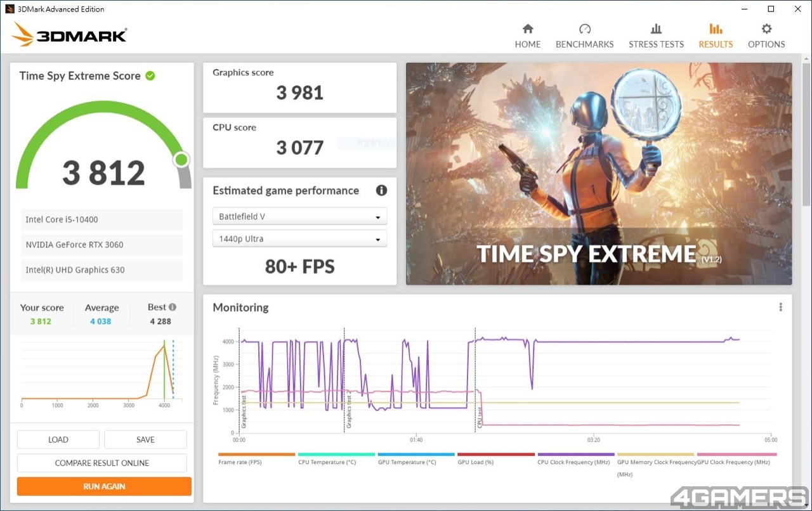Click the Time Spy Extreme Score heading
The width and height of the screenshot is (812, 511).
click(80, 75)
